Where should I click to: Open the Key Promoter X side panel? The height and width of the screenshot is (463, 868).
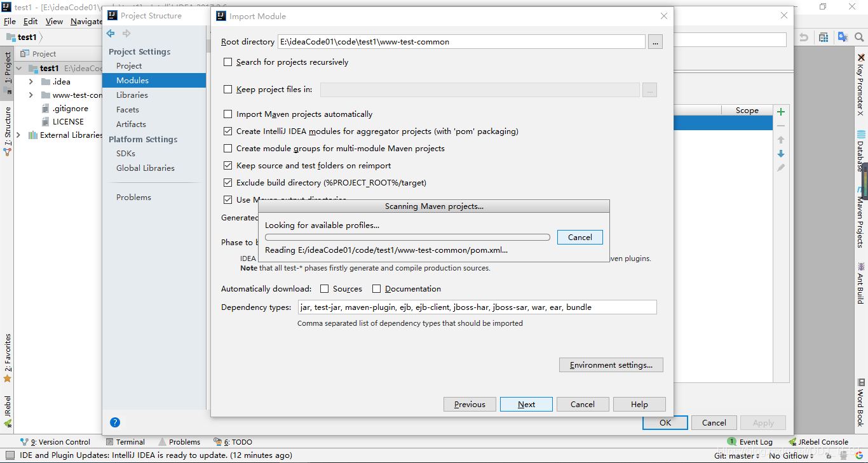(861, 84)
